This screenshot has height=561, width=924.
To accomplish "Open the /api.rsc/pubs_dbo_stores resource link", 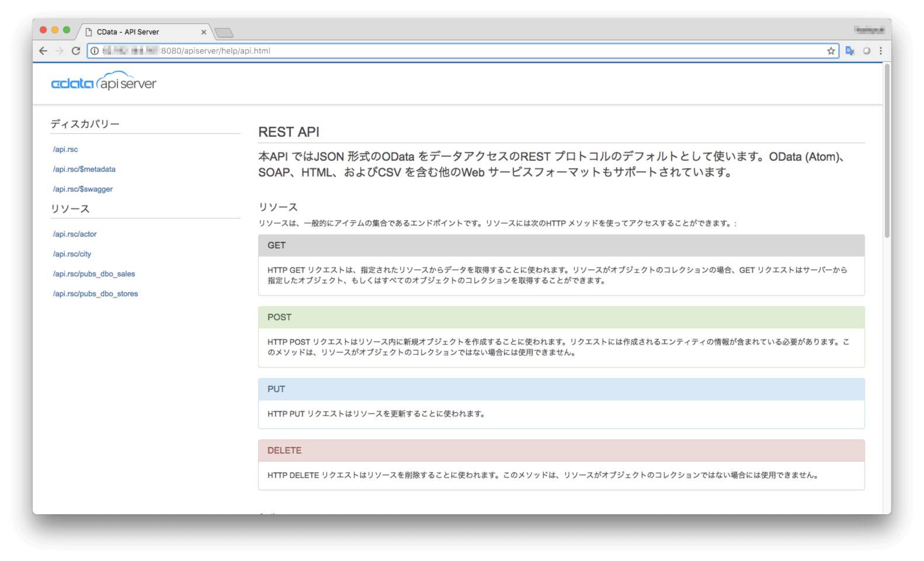I will 95,294.
